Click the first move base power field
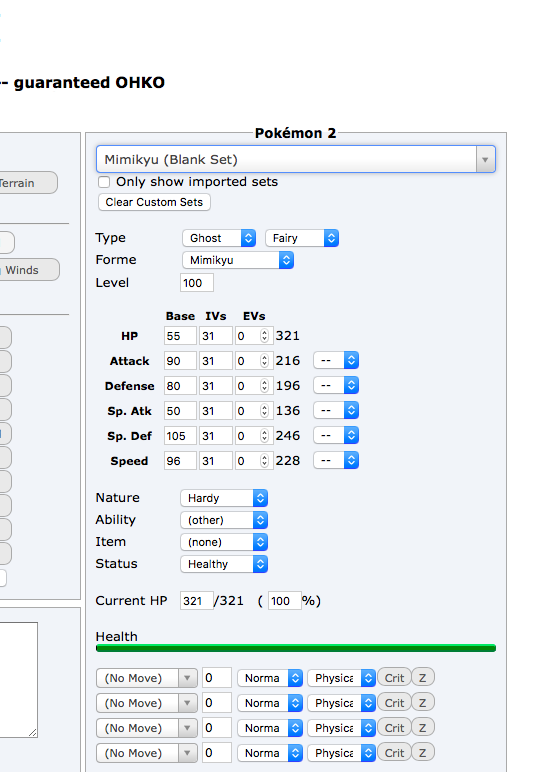Image resolution: width=560 pixels, height=772 pixels. tap(217, 678)
